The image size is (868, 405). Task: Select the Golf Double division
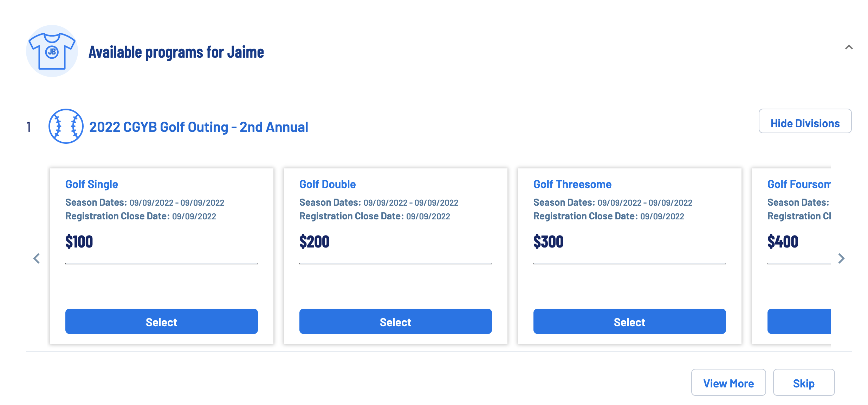pyautogui.click(x=396, y=322)
